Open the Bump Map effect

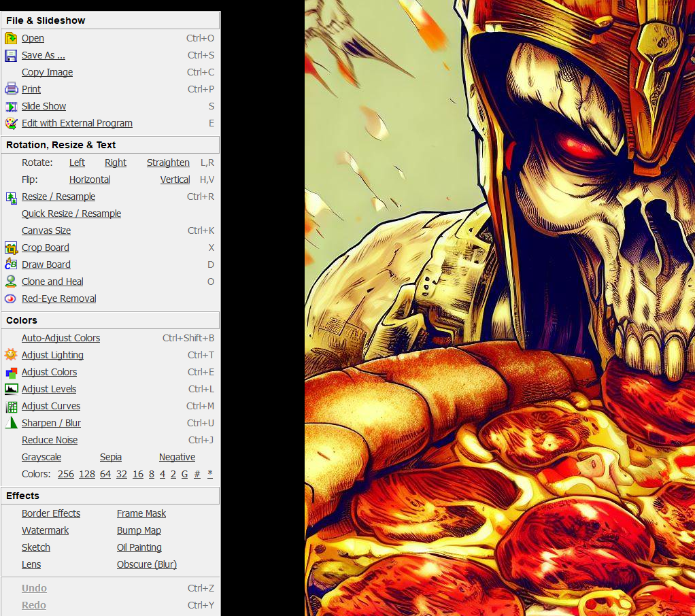pos(139,530)
